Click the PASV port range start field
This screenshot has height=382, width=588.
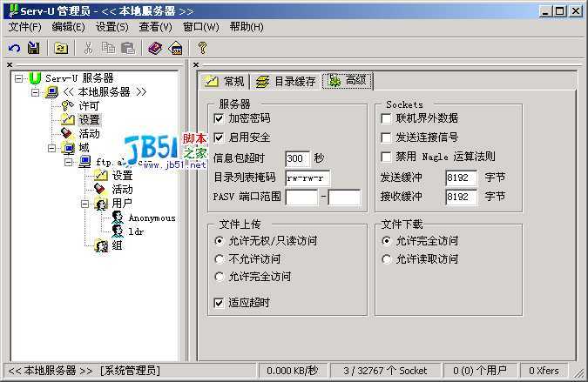(x=301, y=197)
